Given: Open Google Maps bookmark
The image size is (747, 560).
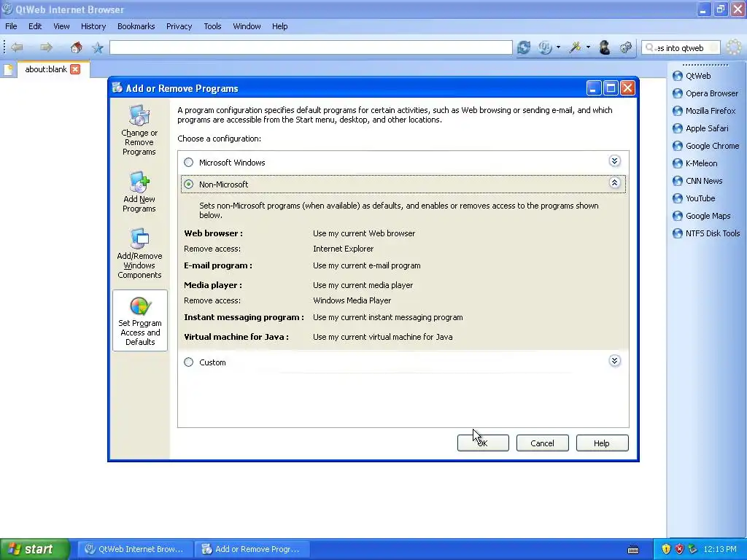Looking at the screenshot, I should point(701,216).
